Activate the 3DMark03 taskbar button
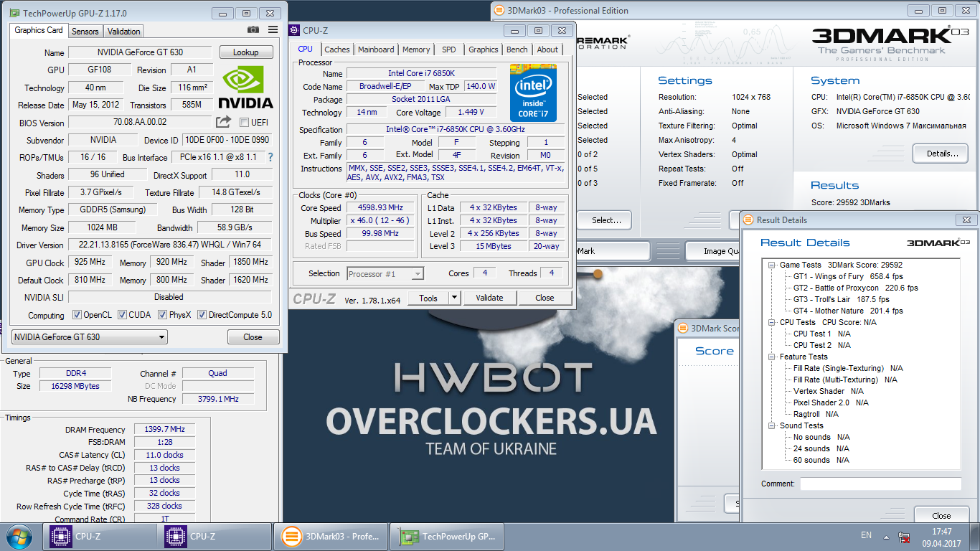 [x=331, y=537]
